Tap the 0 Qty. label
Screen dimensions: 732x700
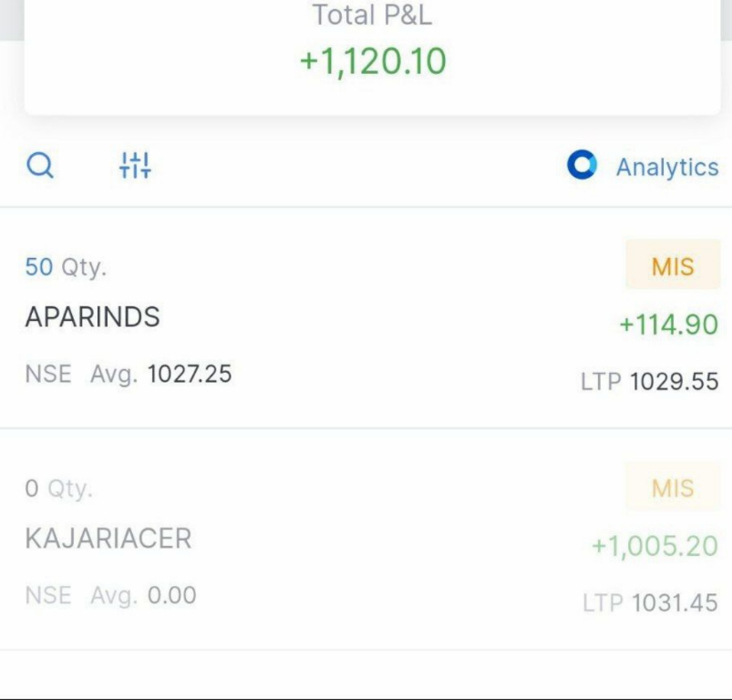coord(58,489)
